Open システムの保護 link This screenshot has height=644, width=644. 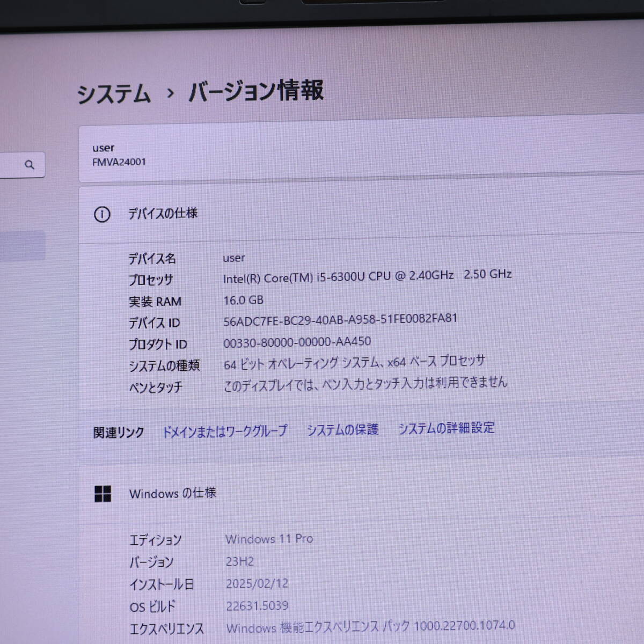point(342,430)
